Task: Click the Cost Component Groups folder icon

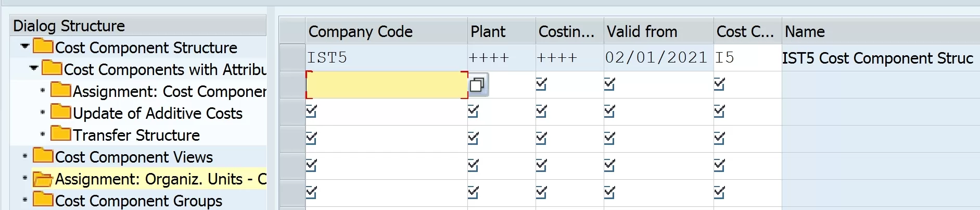Action: pos(43,199)
